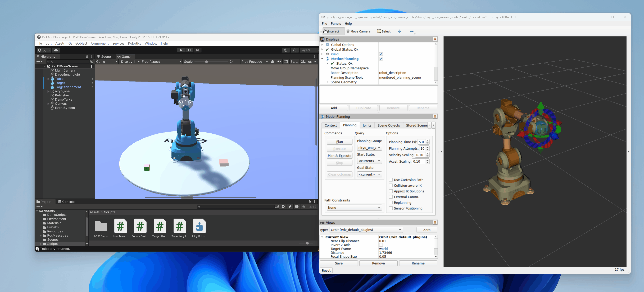Adjust the Game view Scale slider
644x292 pixels.
206,62
